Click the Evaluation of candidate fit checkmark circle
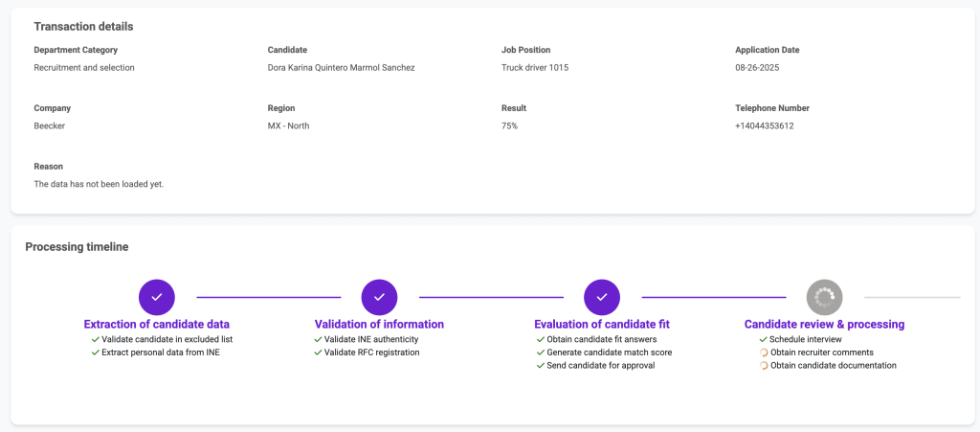This screenshot has height=432, width=980. click(601, 297)
